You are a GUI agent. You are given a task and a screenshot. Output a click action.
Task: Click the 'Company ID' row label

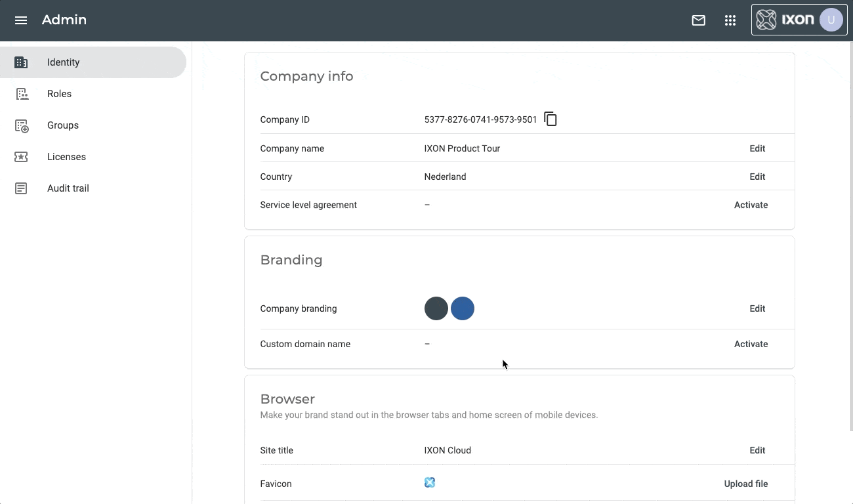[x=285, y=119]
